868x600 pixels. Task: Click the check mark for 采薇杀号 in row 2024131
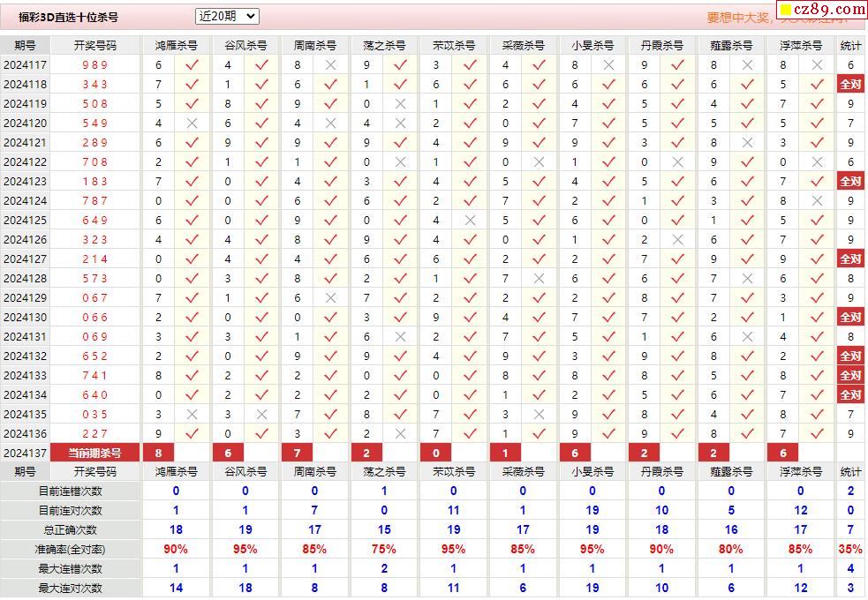coord(540,337)
